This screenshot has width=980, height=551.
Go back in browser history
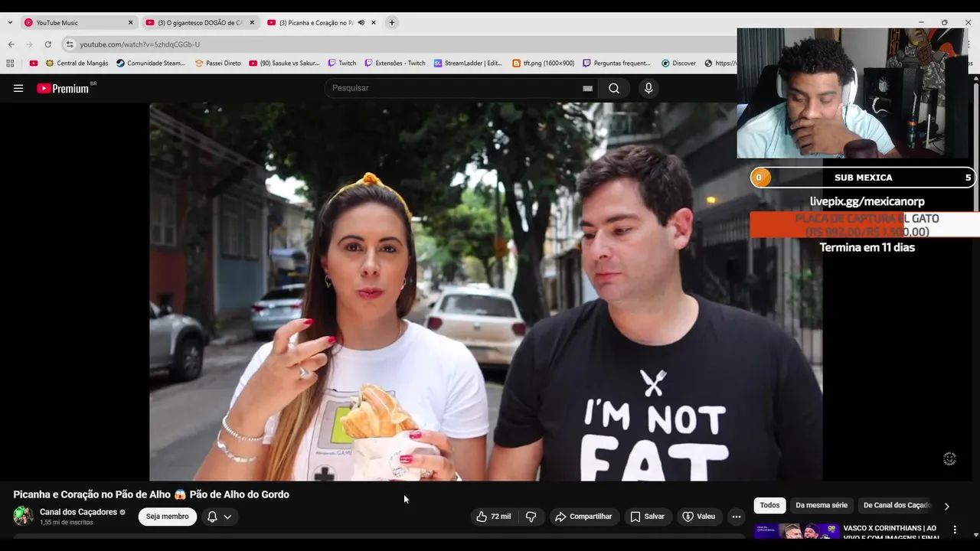tap(11, 44)
